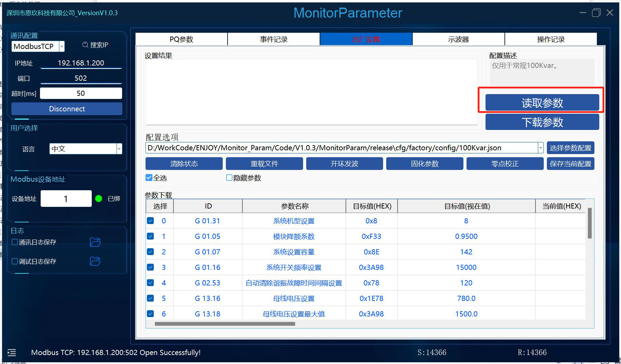
Task: Click the 端口 port input field
Action: coord(81,78)
